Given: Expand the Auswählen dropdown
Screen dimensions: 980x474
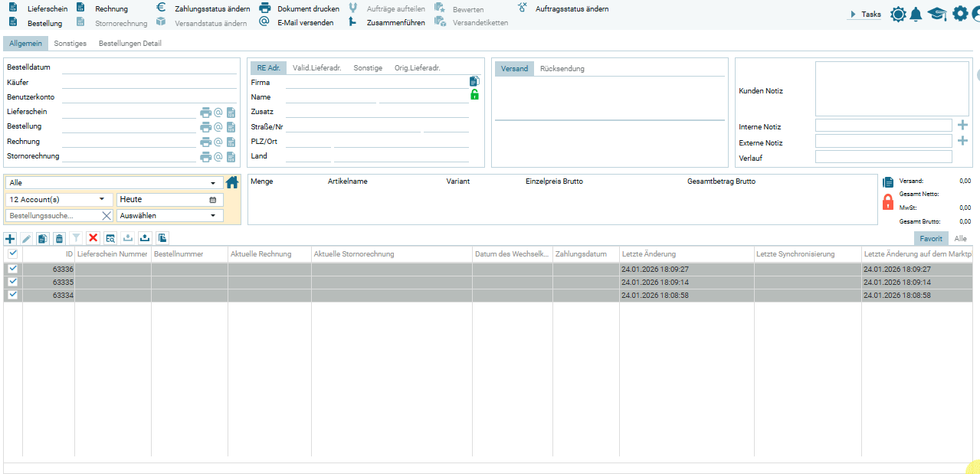Looking at the screenshot, I should [x=169, y=216].
